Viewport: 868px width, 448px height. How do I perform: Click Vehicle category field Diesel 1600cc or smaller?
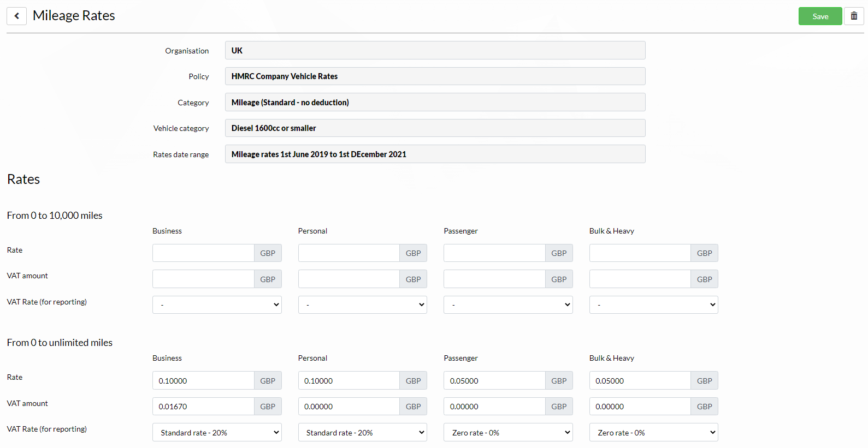435,128
